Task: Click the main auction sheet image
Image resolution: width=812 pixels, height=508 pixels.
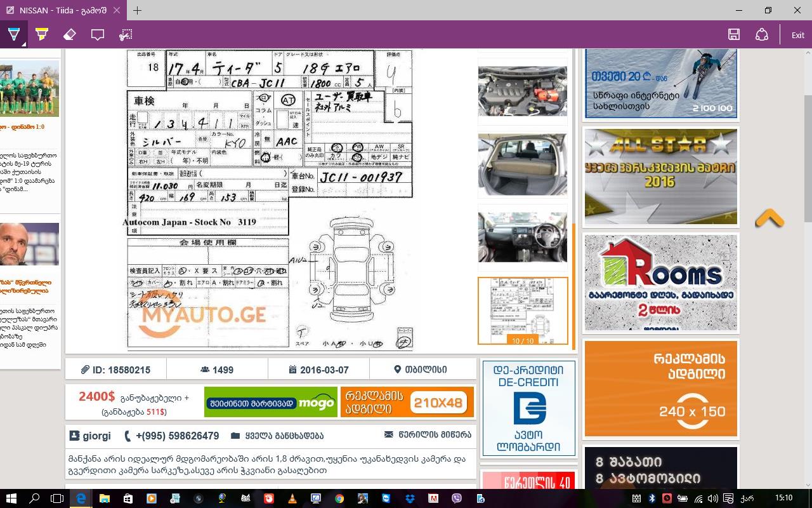Action: coord(270,199)
